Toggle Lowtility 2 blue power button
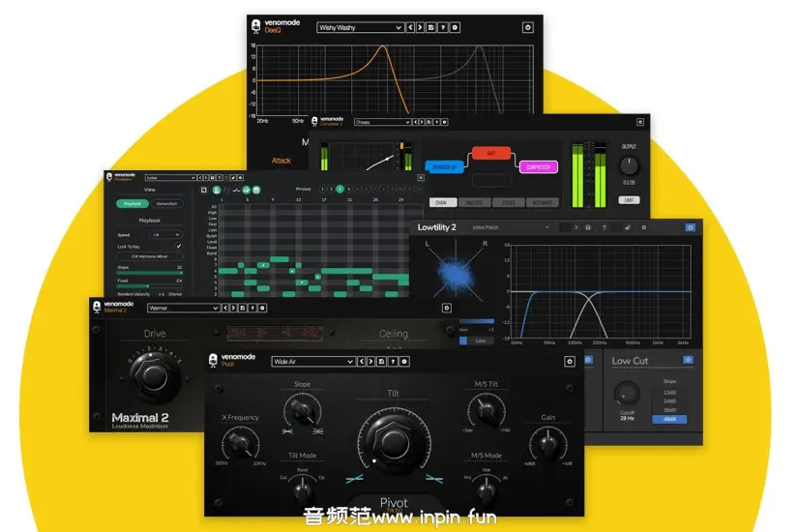The width and height of the screenshot is (798, 532). click(690, 227)
